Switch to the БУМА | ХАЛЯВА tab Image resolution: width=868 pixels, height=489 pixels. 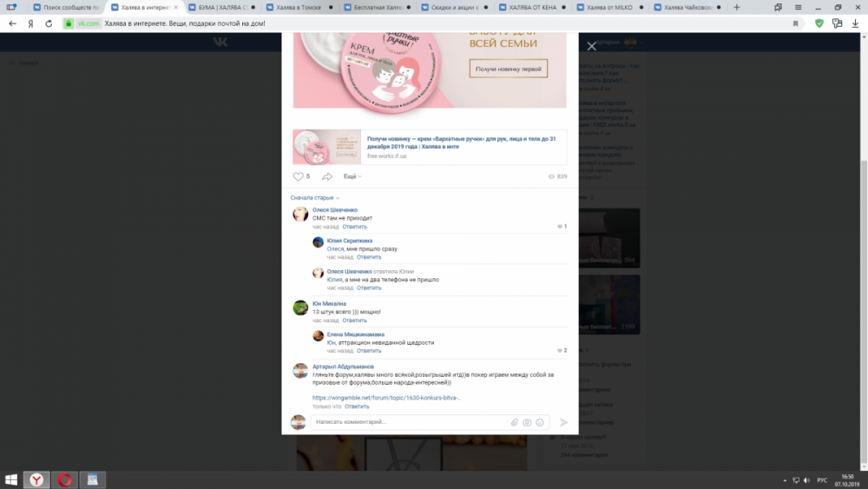pos(221,7)
